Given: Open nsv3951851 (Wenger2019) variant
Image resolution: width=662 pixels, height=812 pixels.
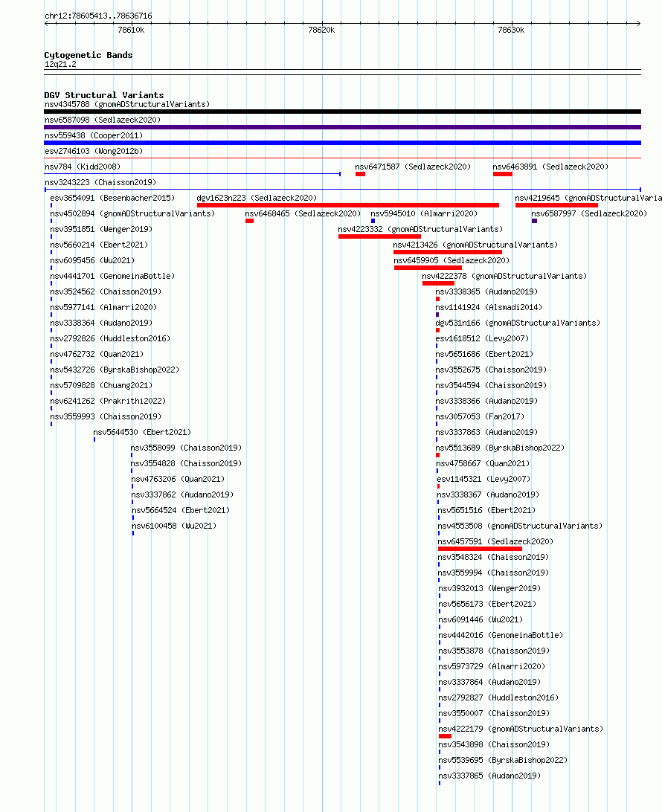Looking at the screenshot, I should pos(101,228).
